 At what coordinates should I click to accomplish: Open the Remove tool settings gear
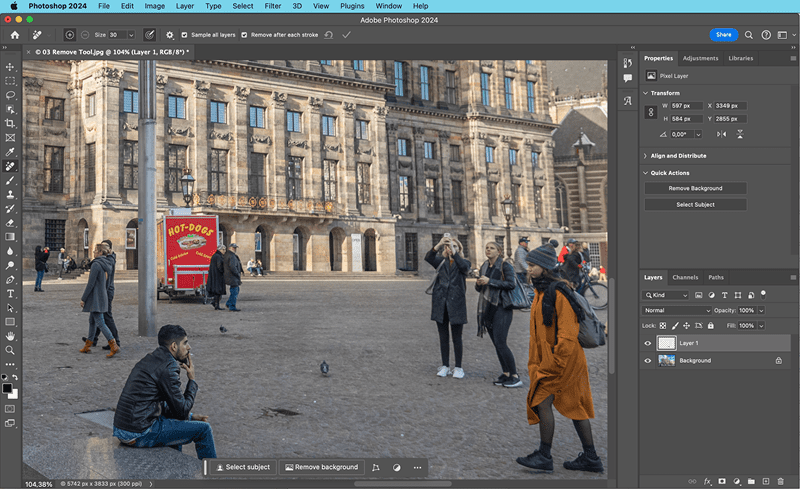coord(169,35)
